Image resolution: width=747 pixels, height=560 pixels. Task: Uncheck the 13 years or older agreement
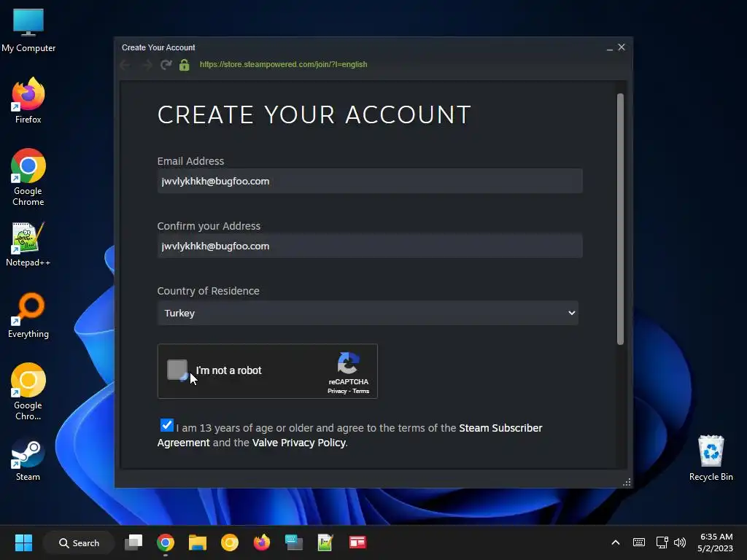tap(167, 425)
